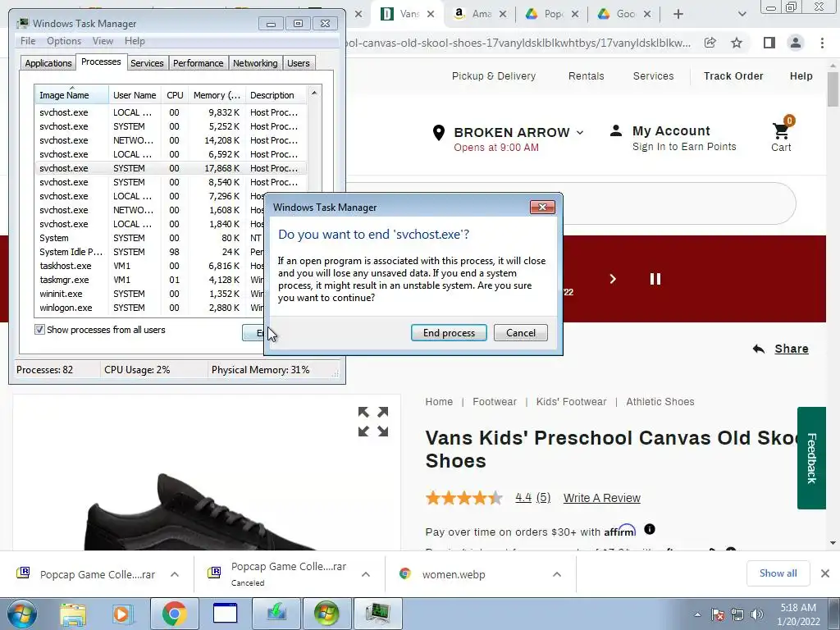Viewport: 840px width, 630px height.
Task: Show hidden tray icons arrow
Action: tap(697, 614)
